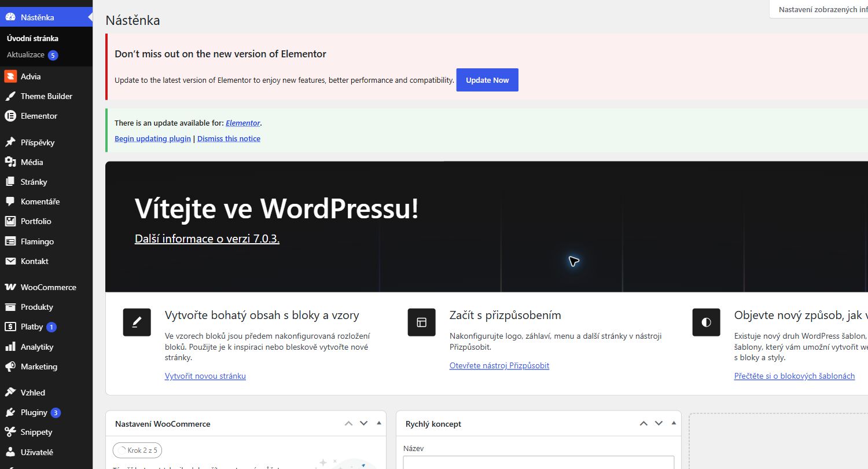The height and width of the screenshot is (469, 868).
Task: Click the Nástěnka page heading
Action: click(133, 20)
